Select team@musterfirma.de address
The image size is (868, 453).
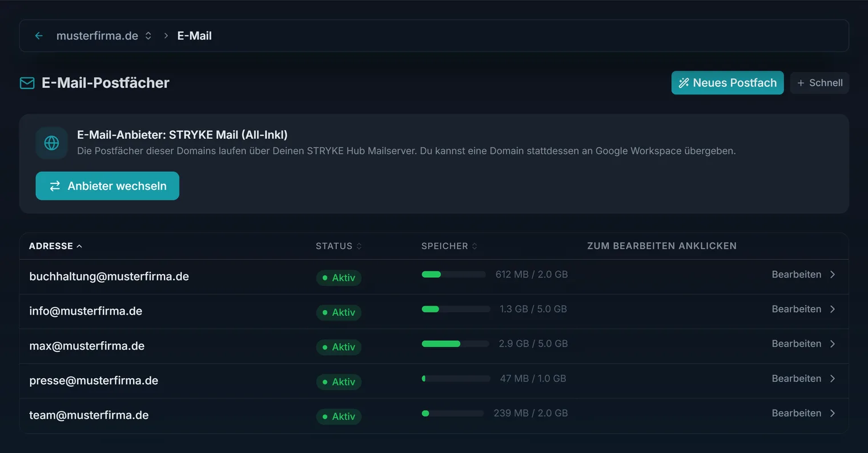pos(89,415)
